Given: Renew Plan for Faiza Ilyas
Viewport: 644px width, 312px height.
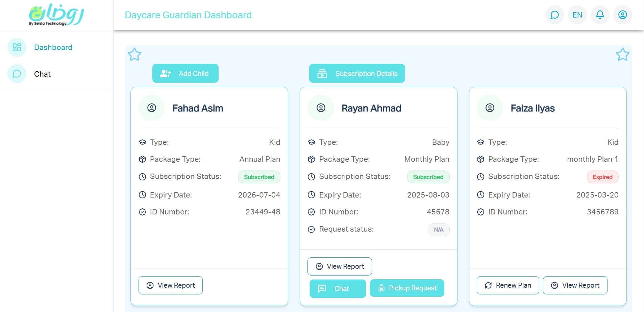Looking at the screenshot, I should click(507, 285).
